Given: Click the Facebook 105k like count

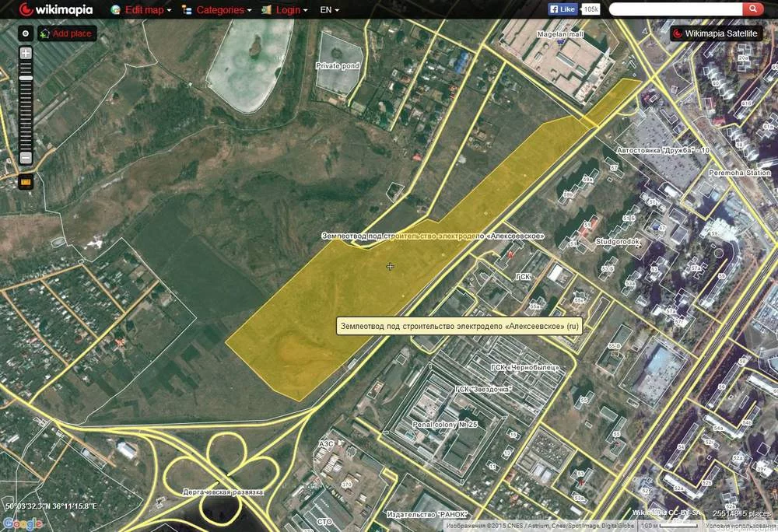Looking at the screenshot, I should pos(591,9).
